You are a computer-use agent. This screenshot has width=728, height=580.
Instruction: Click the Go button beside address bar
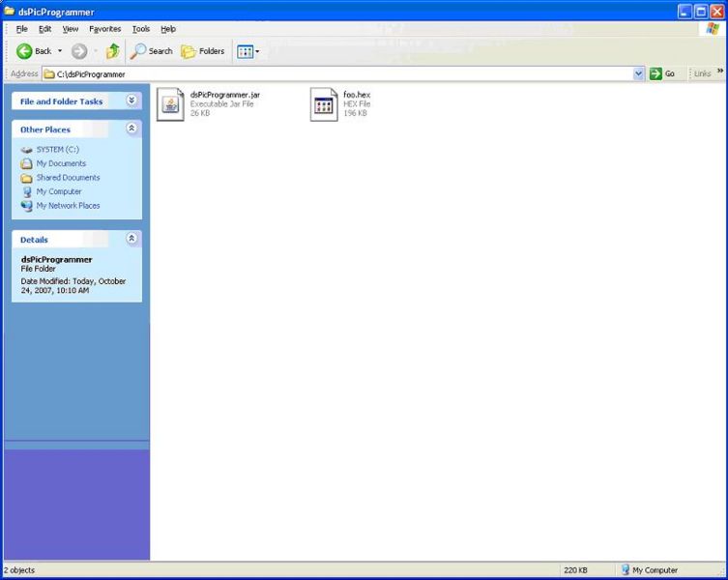point(662,73)
